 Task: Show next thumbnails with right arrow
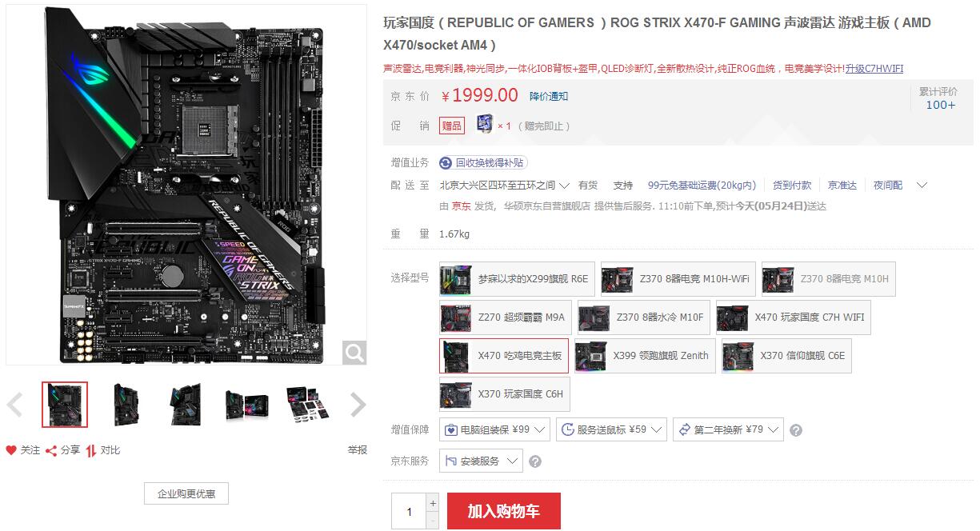(358, 405)
